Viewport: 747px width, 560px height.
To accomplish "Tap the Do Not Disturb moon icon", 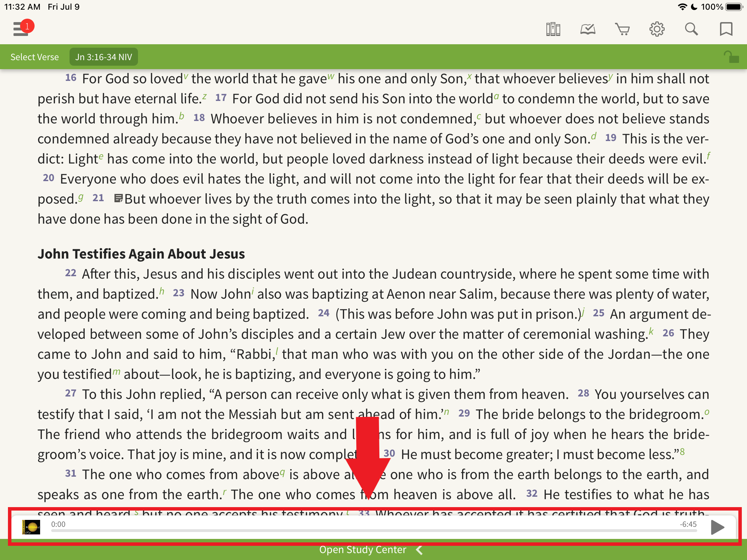I will tap(694, 7).
